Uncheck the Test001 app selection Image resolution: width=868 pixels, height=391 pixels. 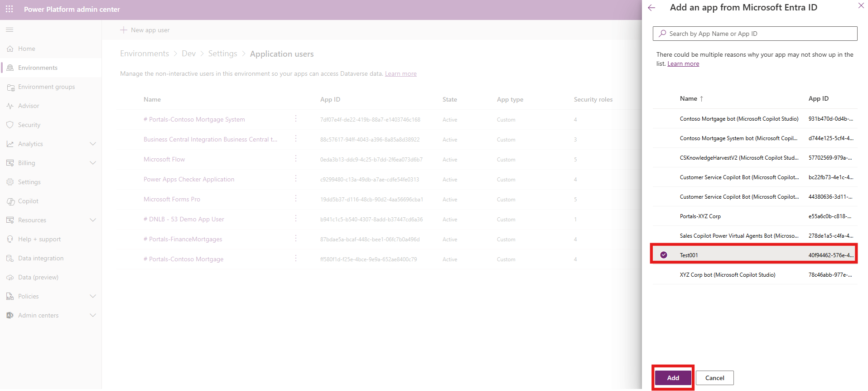click(664, 255)
